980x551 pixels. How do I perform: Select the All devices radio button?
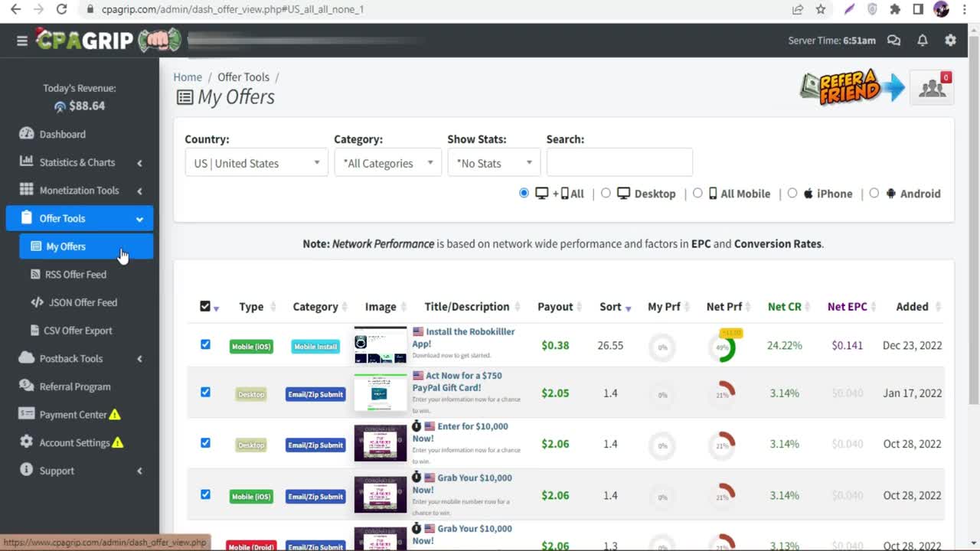click(x=524, y=193)
